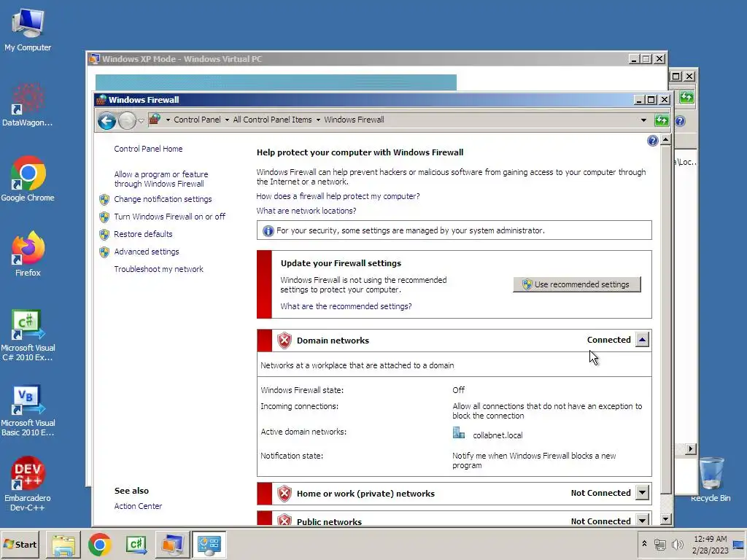Launch Firefox from the desktop
The image size is (747, 560).
[28, 254]
